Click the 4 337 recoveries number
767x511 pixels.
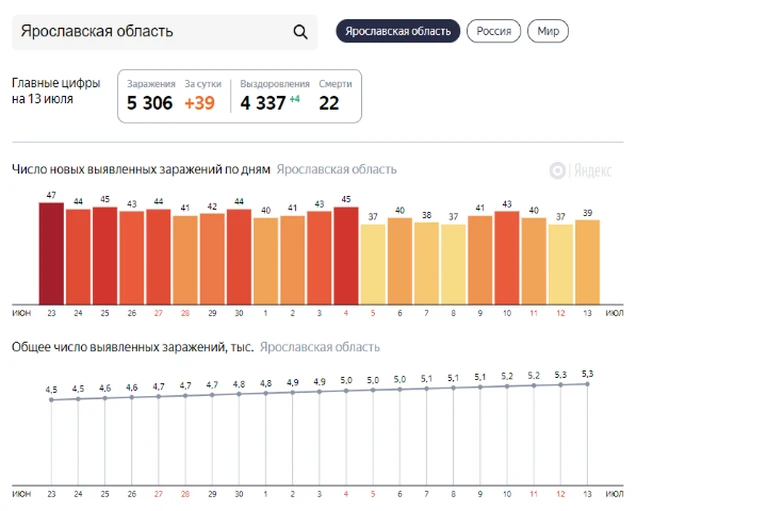tap(263, 103)
